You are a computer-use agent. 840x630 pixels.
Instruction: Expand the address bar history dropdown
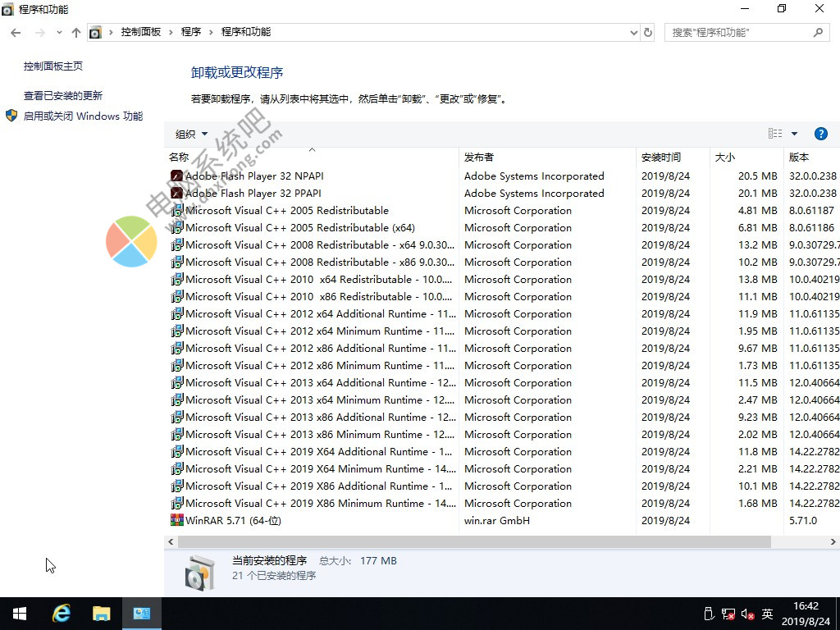coord(633,33)
